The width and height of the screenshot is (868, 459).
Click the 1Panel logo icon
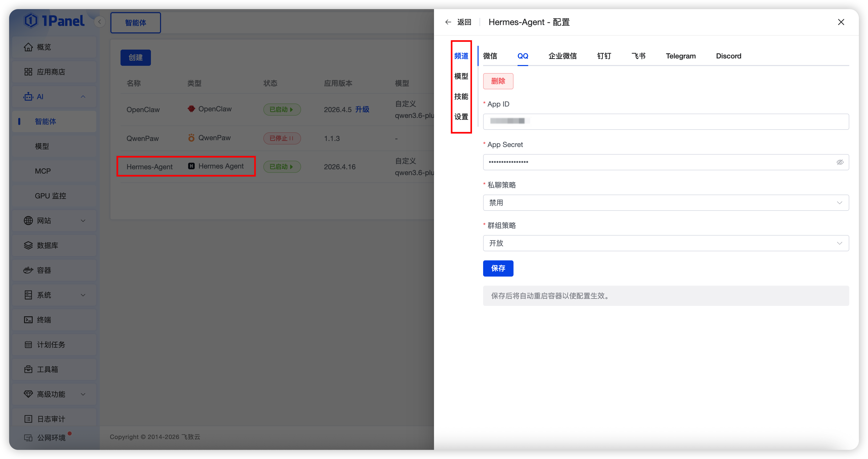[31, 21]
